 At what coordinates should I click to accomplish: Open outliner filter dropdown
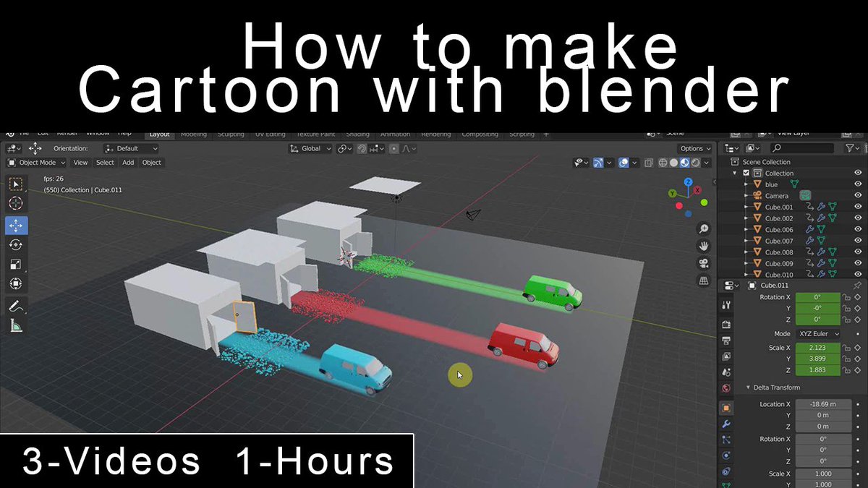pos(853,148)
